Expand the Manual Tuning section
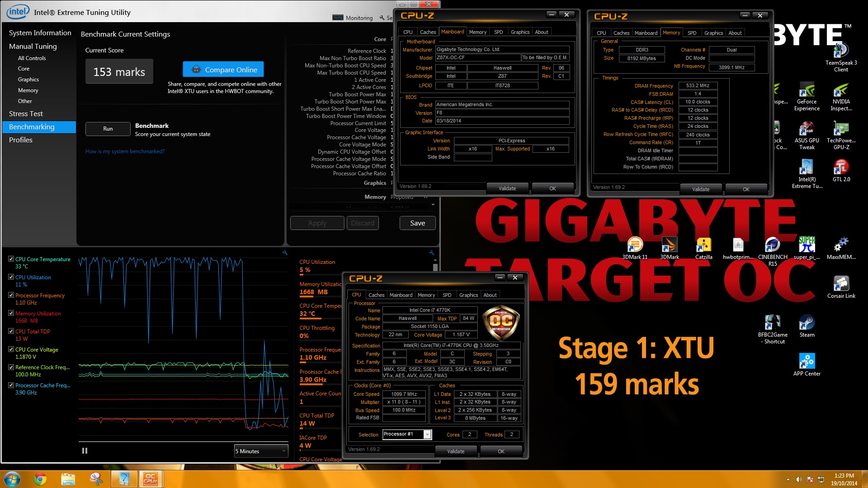868x488 pixels. coord(33,46)
